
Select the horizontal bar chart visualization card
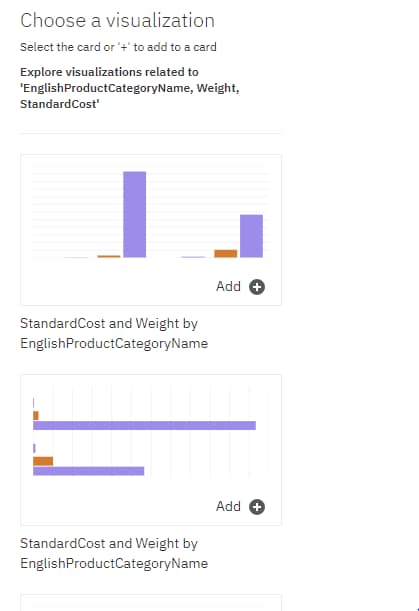[151, 450]
